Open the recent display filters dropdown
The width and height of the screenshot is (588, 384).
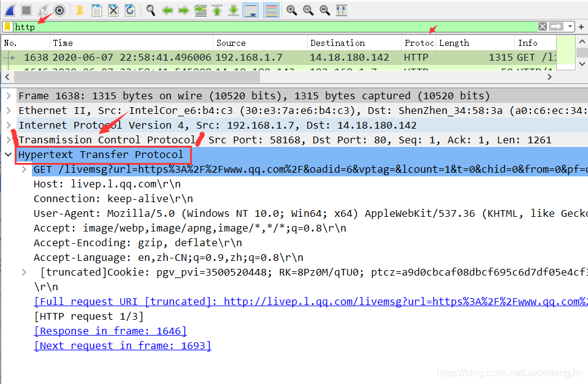point(570,26)
